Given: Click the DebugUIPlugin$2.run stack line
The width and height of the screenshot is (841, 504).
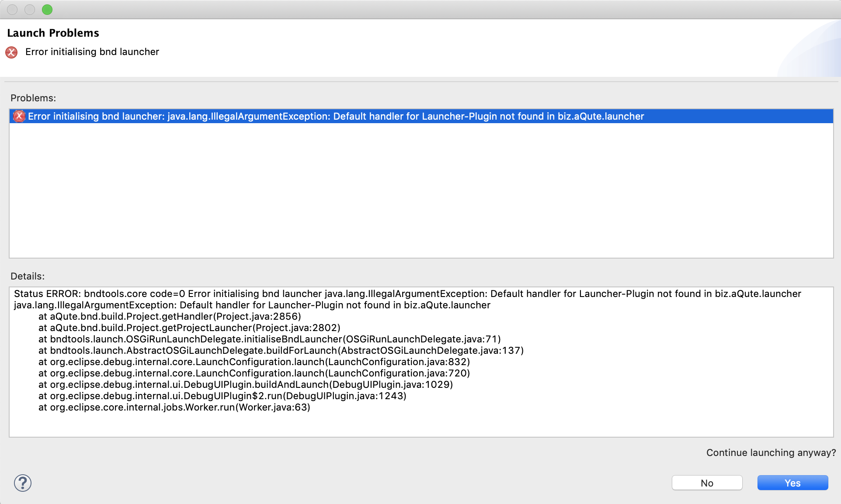Looking at the screenshot, I should (x=222, y=396).
